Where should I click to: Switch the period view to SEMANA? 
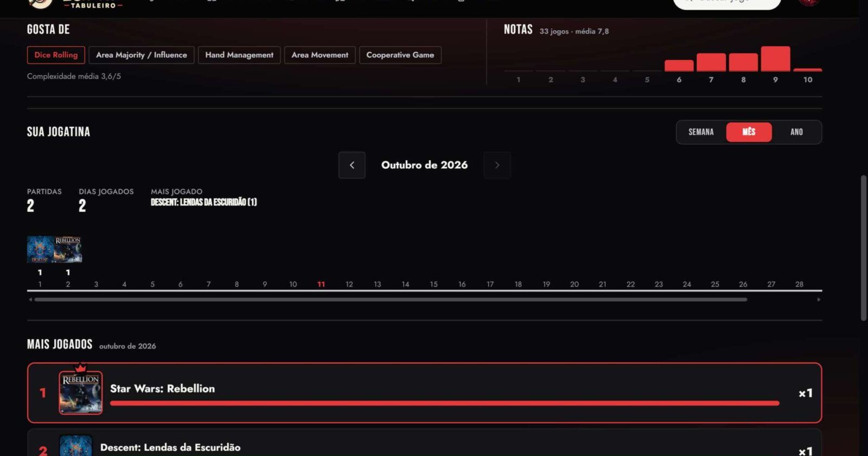coord(701,132)
